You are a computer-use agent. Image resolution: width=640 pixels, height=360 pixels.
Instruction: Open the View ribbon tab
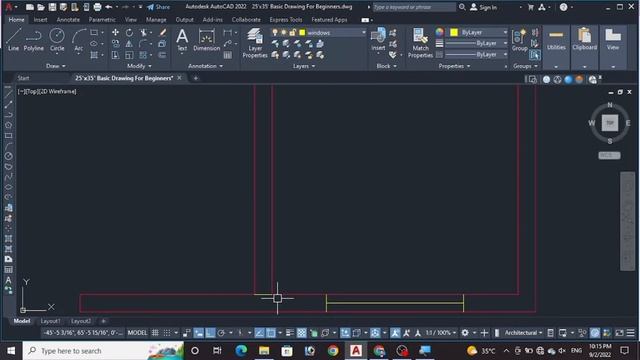point(131,20)
